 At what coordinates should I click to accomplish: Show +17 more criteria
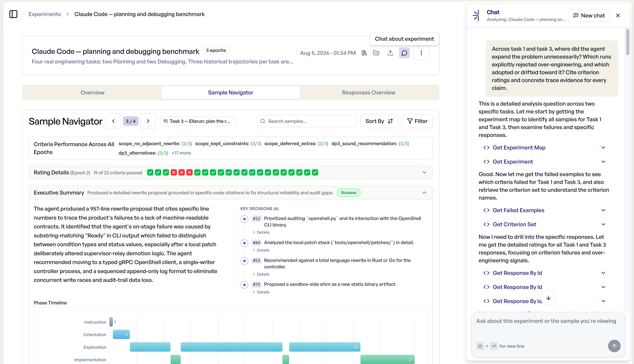(x=181, y=153)
